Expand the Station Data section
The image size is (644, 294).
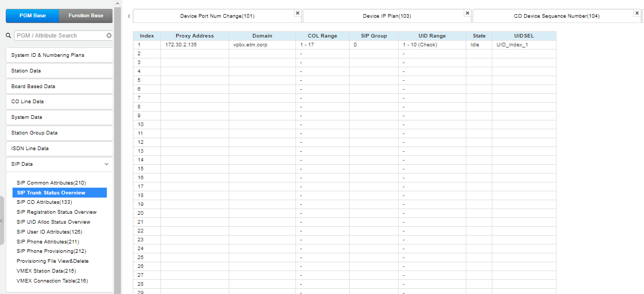coord(59,71)
